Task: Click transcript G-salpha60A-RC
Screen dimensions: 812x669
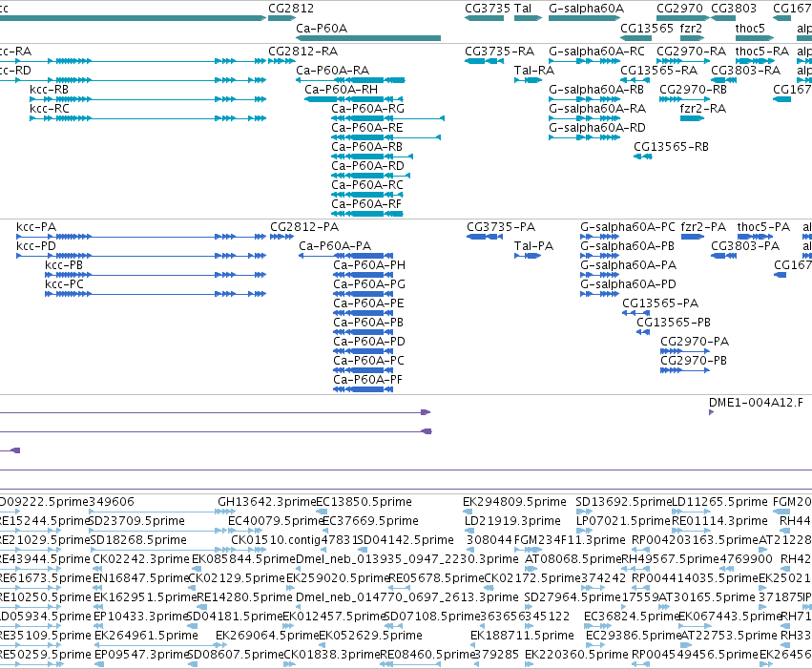Action: [596, 52]
